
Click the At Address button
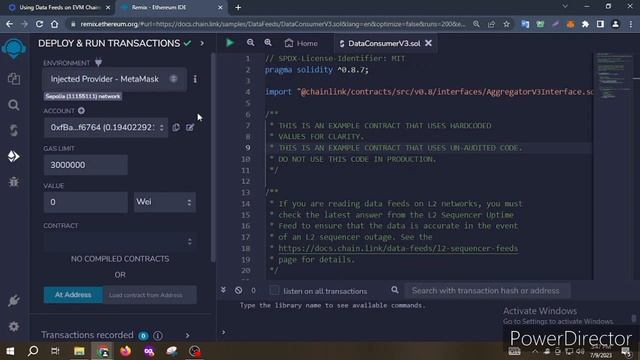coord(73,295)
